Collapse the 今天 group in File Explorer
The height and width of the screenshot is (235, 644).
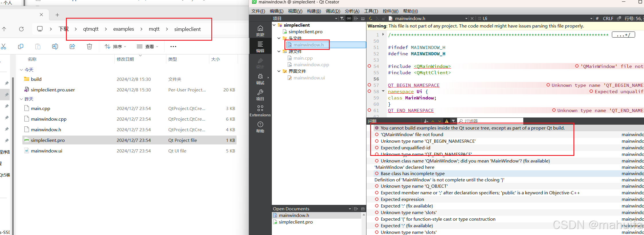point(21,70)
